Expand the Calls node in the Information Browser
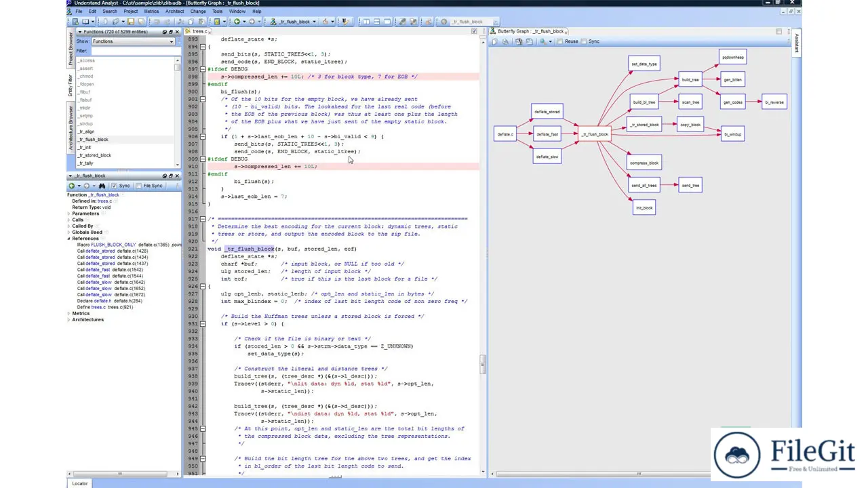 pyautogui.click(x=69, y=220)
